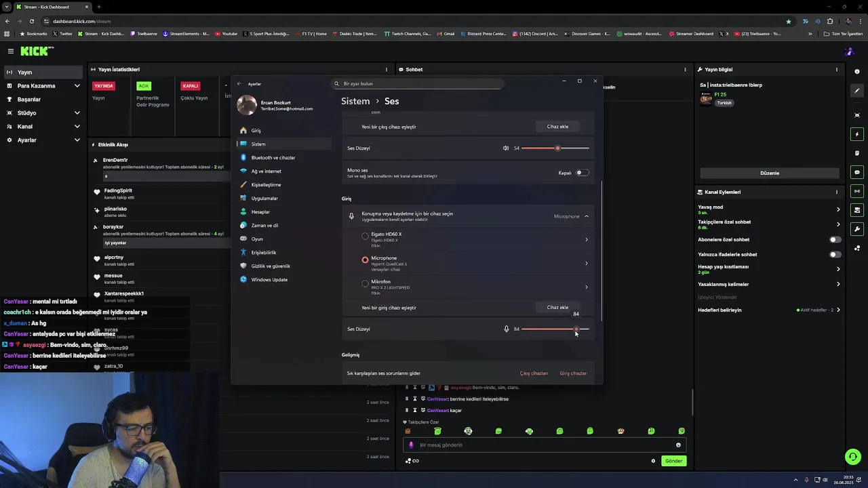Click the monkey emote in chat emote row

point(620,431)
